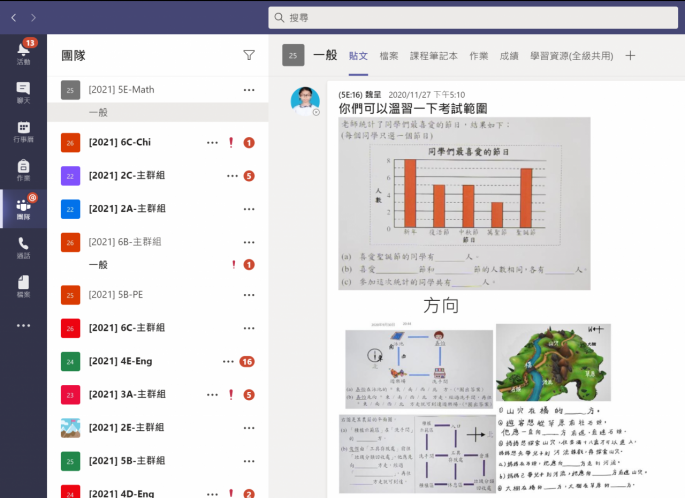685x498 pixels.
Task: Go back with the left arrow
Action: point(14,17)
